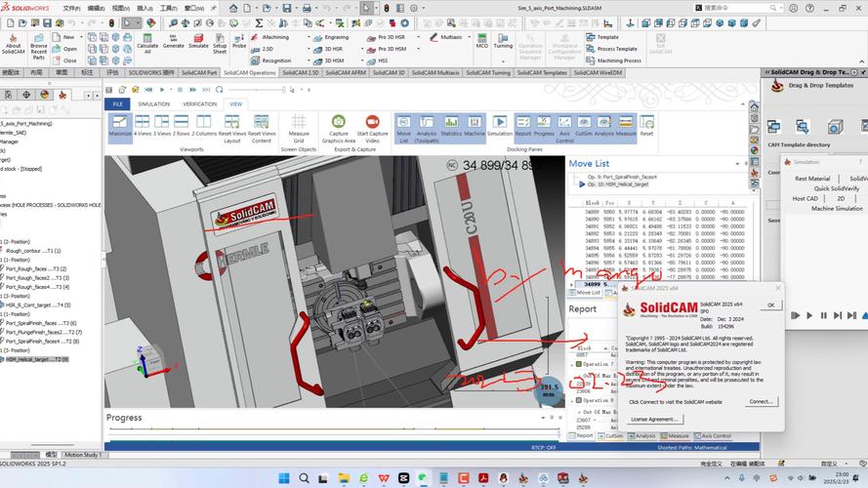Collapse SolidCAM Drag & Drop Templates panel
This screenshot has width=868, height=488.
pyautogui.click(x=767, y=72)
